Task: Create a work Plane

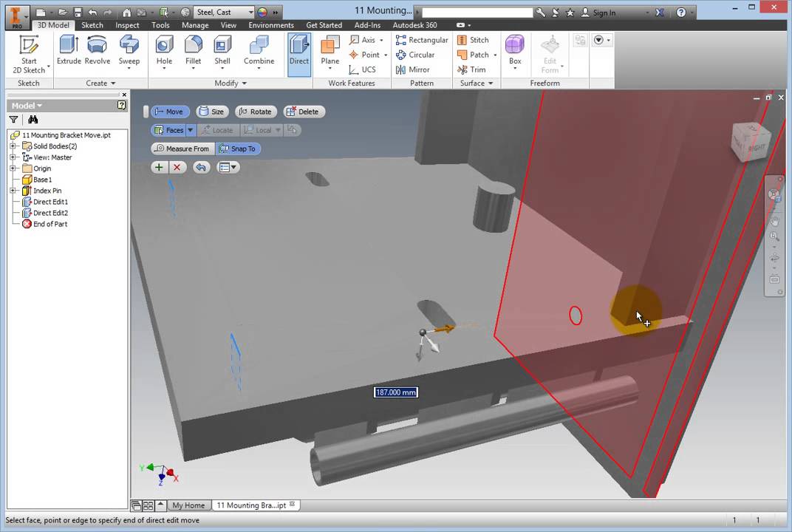Action: point(330,52)
